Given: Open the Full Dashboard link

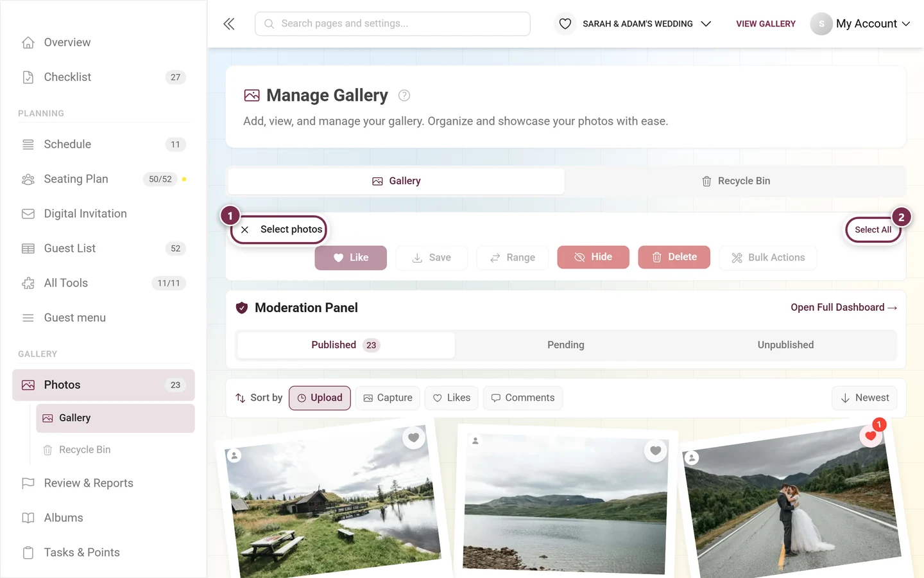Looking at the screenshot, I should point(844,308).
